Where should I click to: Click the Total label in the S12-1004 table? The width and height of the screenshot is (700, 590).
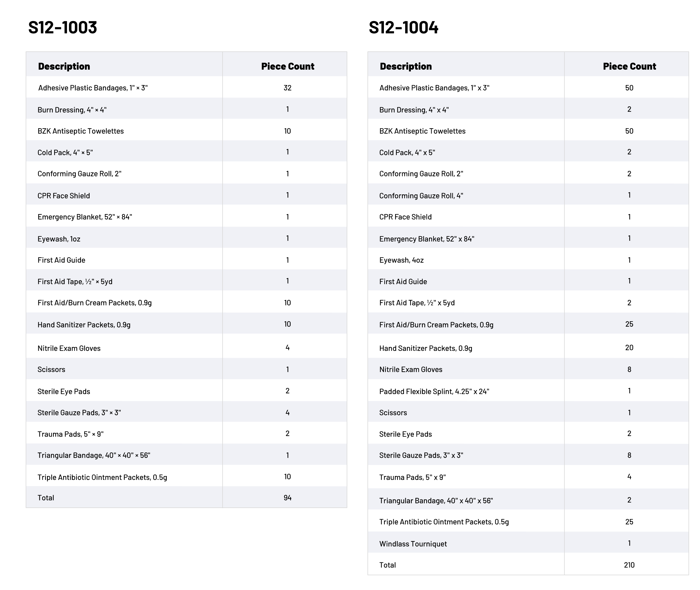coord(387,565)
